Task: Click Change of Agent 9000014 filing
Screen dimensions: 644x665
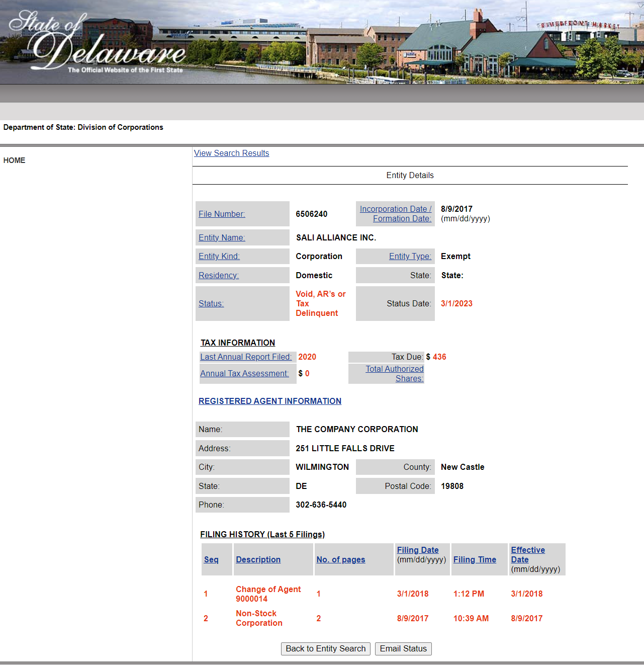Action: (x=268, y=594)
